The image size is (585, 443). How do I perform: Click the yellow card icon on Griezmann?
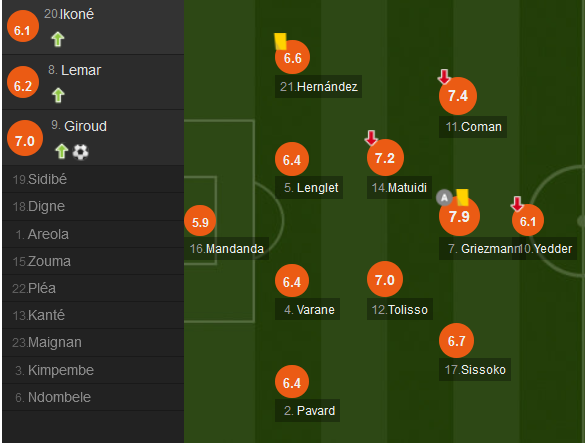[x=462, y=197]
